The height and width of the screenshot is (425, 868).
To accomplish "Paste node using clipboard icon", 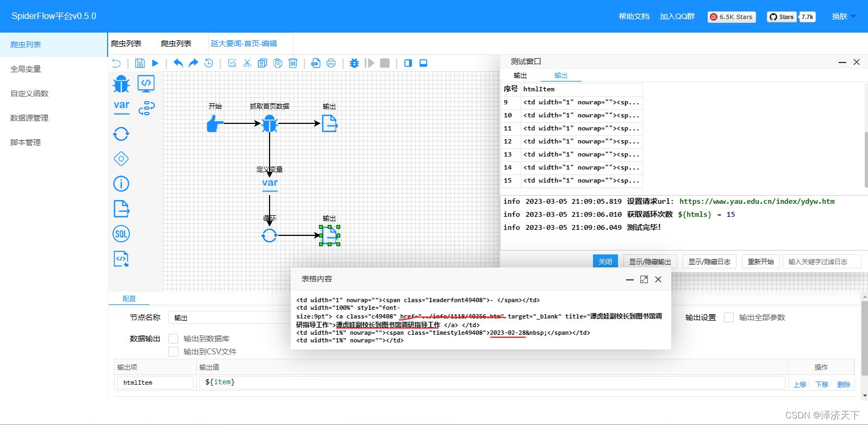I will click(278, 63).
